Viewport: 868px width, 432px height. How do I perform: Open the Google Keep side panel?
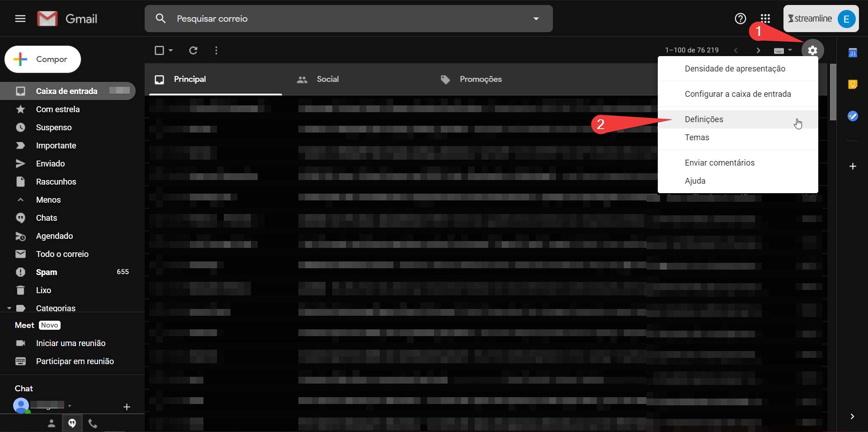(x=853, y=85)
